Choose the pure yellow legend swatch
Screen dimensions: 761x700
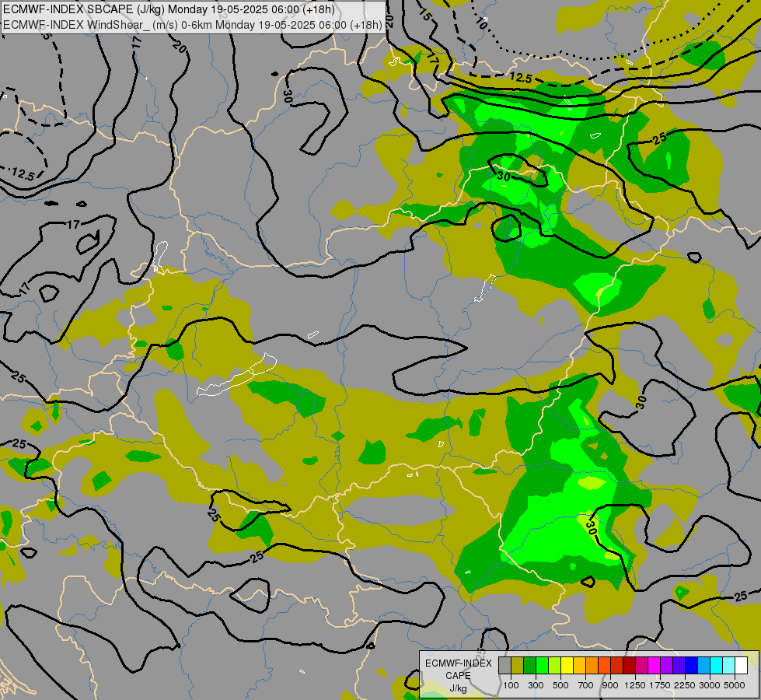click(567, 665)
